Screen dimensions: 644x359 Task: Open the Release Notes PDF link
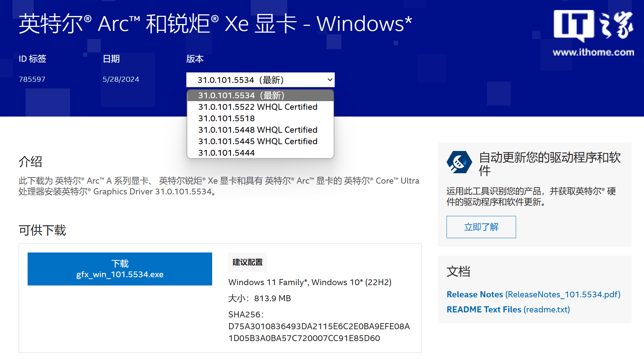[533, 294]
